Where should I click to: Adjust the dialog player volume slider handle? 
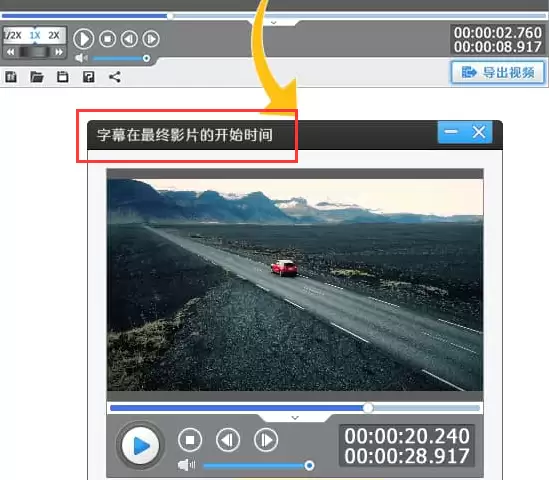coord(309,465)
